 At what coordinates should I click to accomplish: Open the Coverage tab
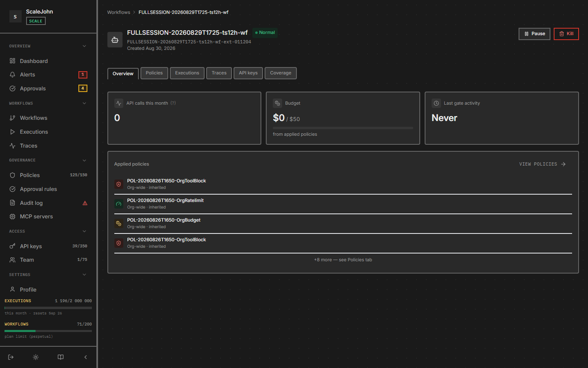coord(281,73)
